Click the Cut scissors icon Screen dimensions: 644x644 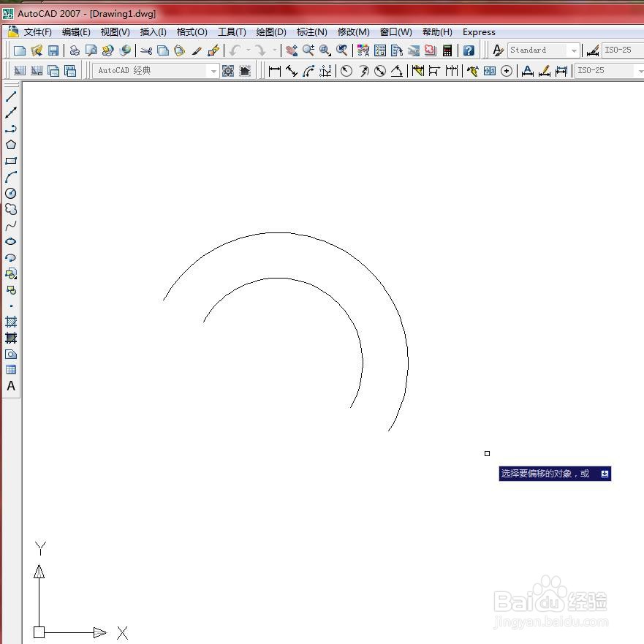point(145,50)
